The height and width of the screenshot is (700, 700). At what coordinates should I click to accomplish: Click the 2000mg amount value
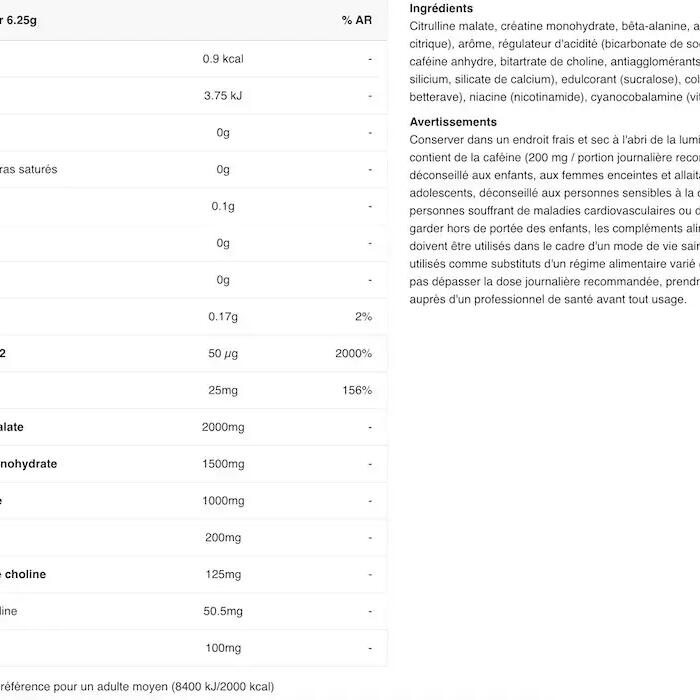[223, 427]
